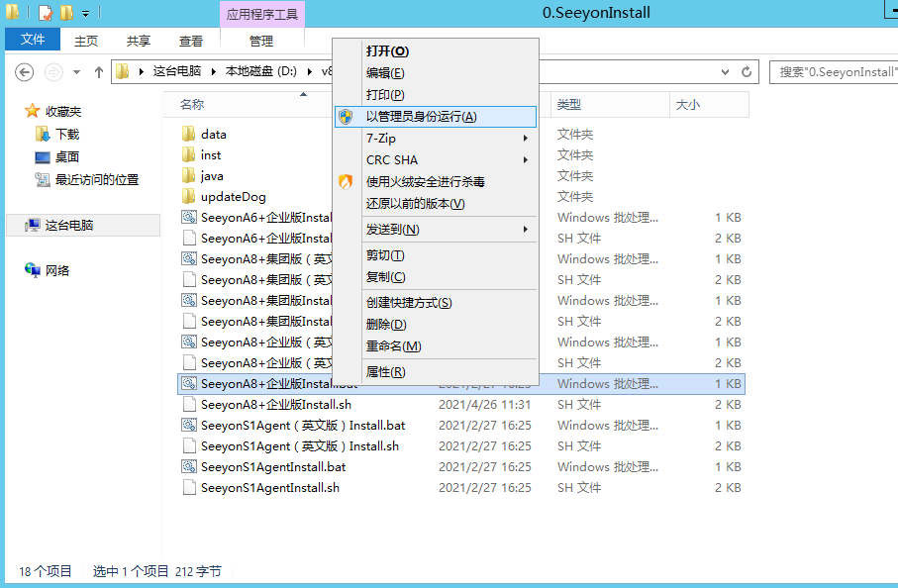Select 使用火绒安全进行杀毒 menu entry
898x588 pixels.
pos(436,181)
